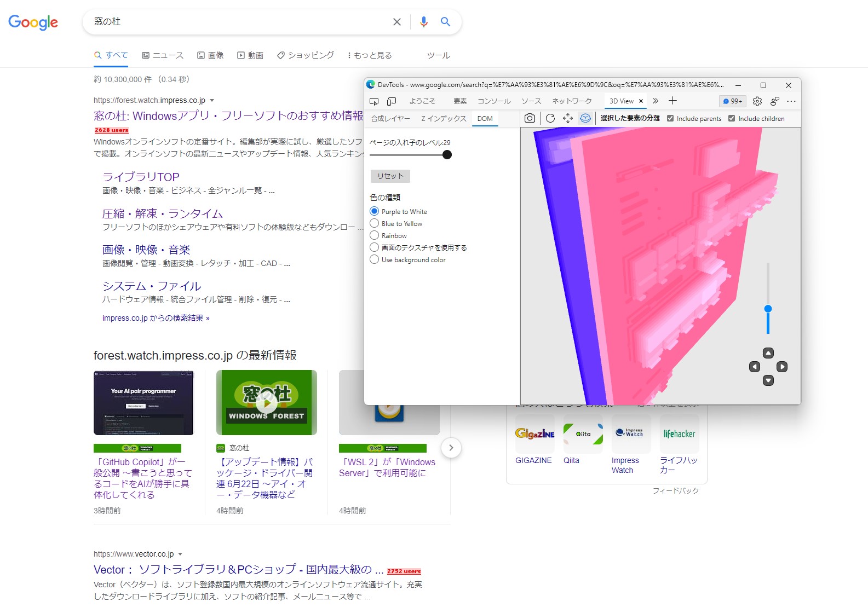Show more DevTools tabs with double chevron
The width and height of the screenshot is (868, 613).
pos(656,101)
